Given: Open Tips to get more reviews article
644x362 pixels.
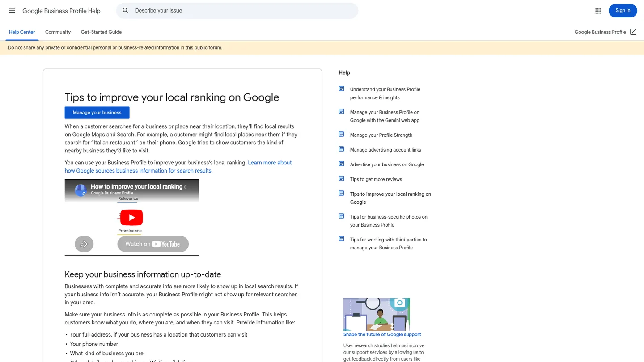Looking at the screenshot, I should [x=376, y=179].
